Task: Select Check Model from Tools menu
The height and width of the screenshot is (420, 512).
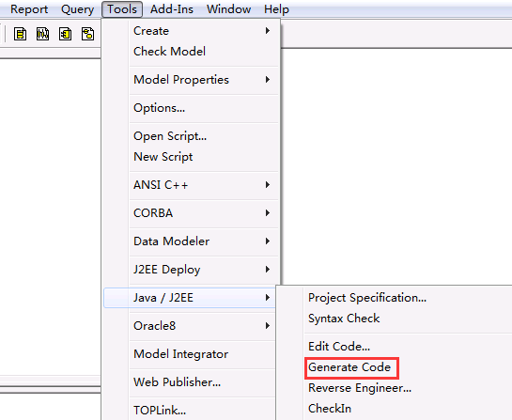Action: pyautogui.click(x=169, y=52)
